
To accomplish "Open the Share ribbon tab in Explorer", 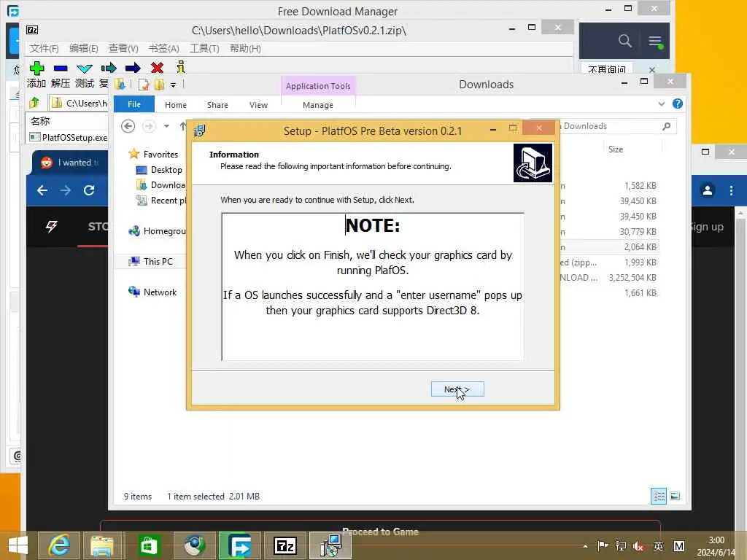I will pos(217,105).
